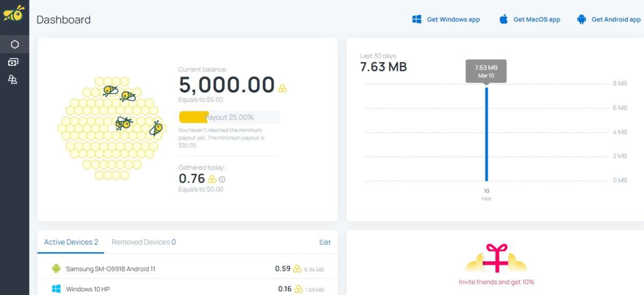
Task: Click the Android icon on the Samsung row
Action: [56, 269]
